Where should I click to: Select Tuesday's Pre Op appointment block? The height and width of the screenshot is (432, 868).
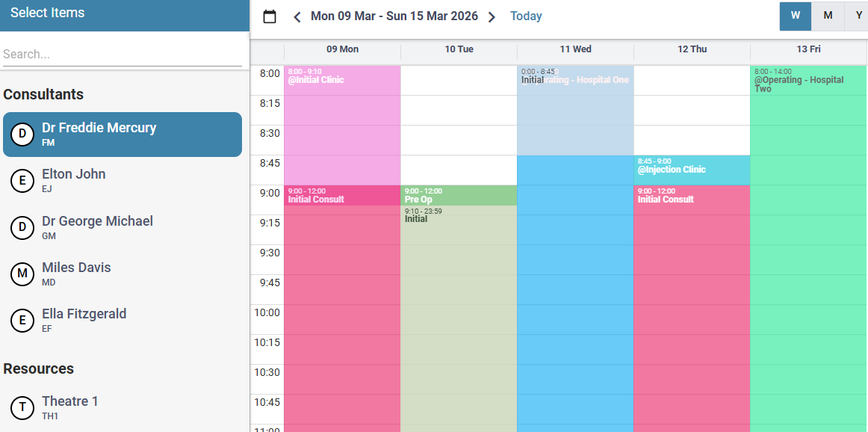pos(458,197)
